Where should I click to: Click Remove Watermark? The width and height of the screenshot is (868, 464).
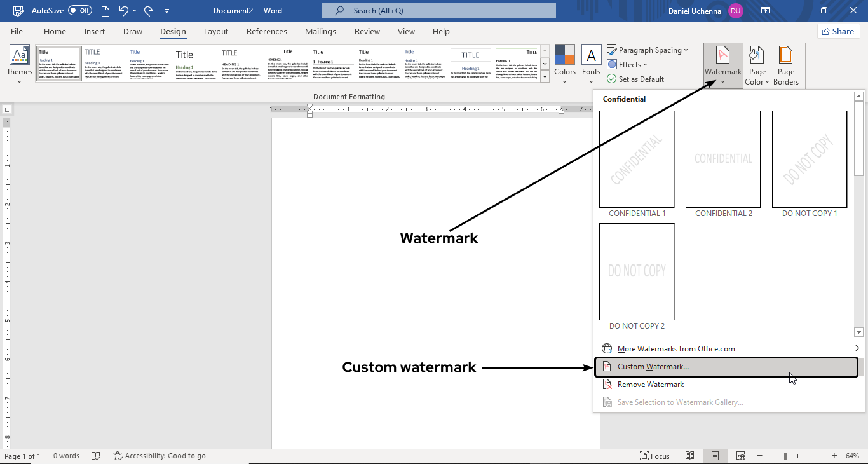click(649, 384)
